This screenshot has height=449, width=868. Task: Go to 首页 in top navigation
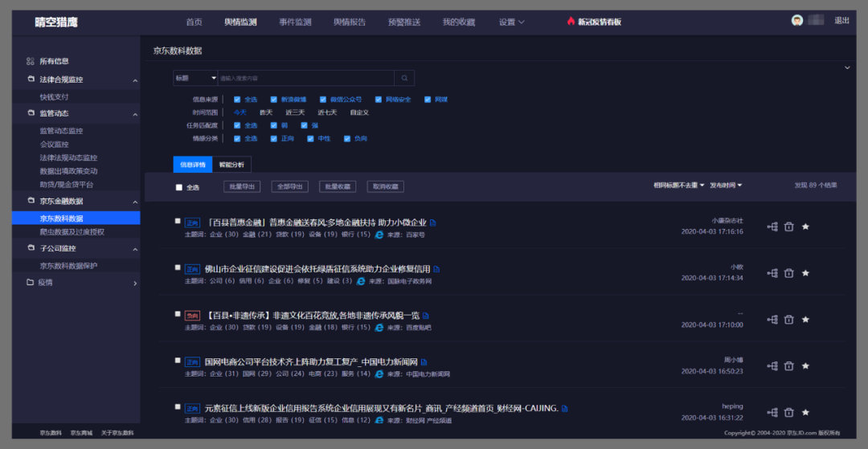pos(194,22)
